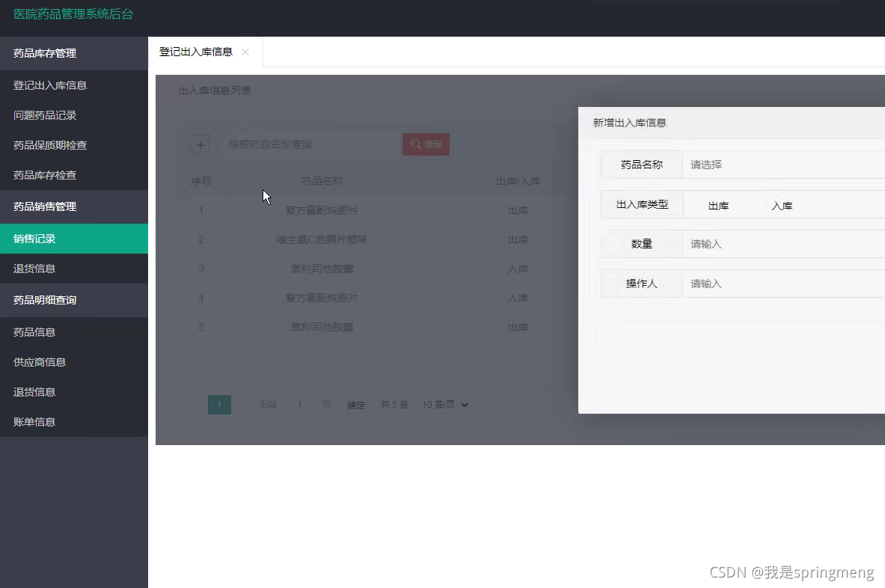Click the red search 查询 button

426,144
